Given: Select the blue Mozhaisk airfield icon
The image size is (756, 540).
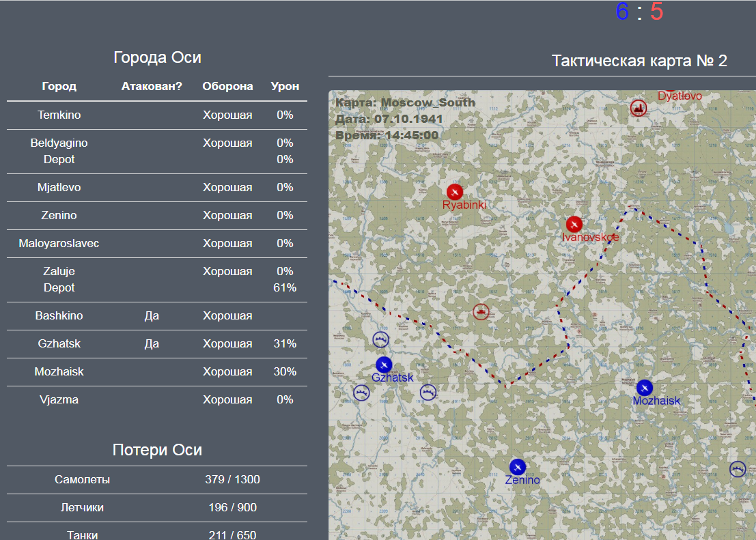Looking at the screenshot, I should [644, 388].
